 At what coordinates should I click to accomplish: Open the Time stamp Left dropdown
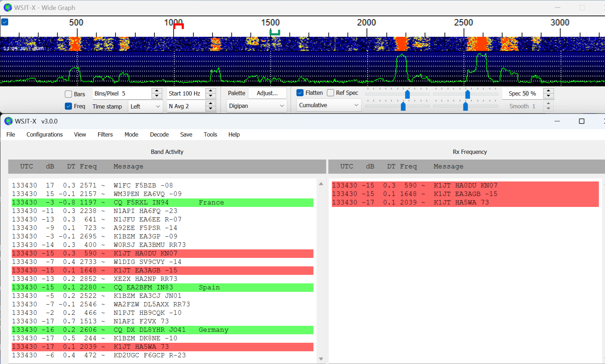(x=145, y=106)
